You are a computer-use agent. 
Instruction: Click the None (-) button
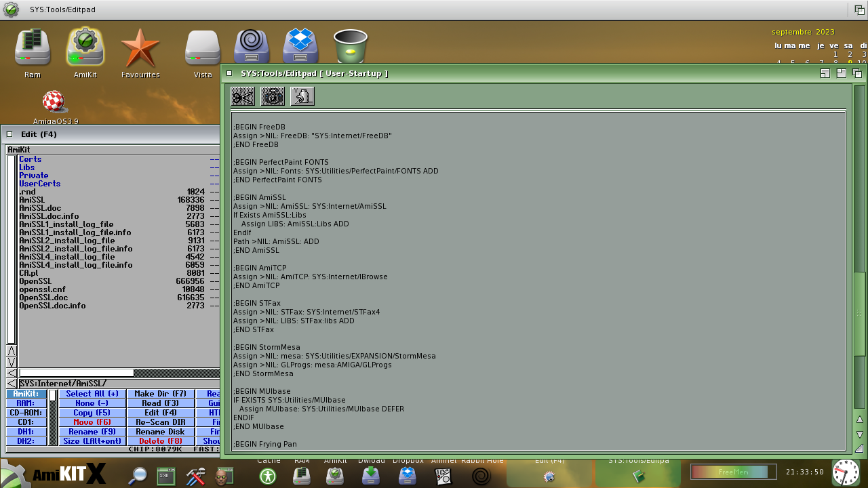(x=92, y=403)
